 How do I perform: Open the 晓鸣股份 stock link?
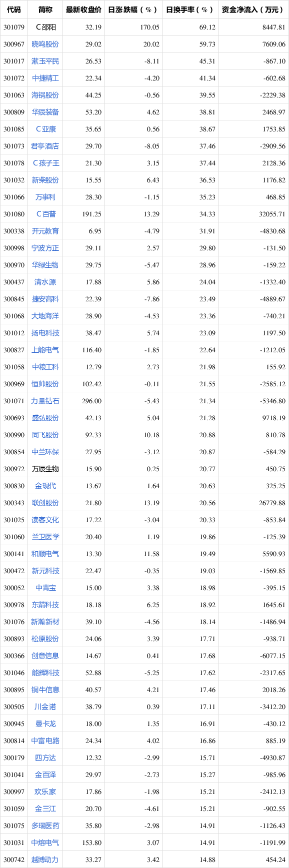(x=45, y=44)
